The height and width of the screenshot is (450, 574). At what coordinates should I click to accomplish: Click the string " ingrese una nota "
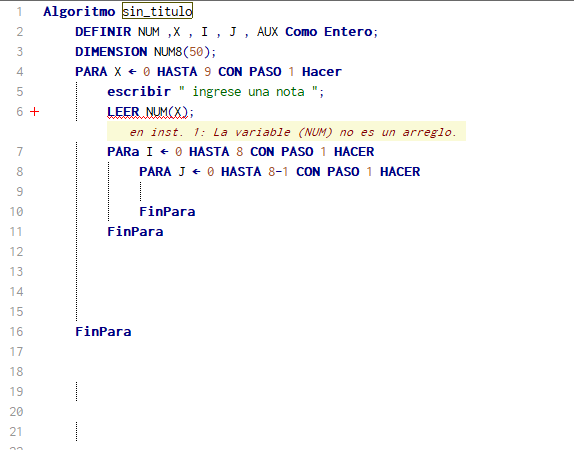pyautogui.click(x=248, y=92)
